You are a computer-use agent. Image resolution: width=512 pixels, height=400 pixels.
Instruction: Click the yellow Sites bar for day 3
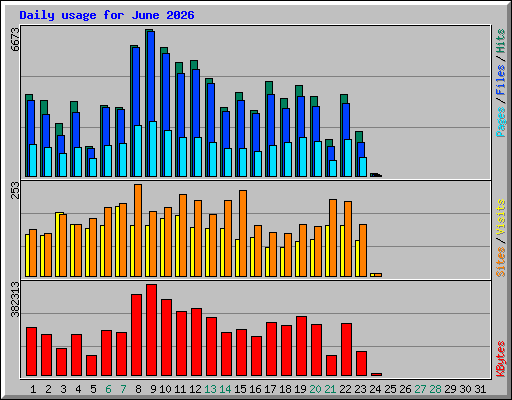click(x=57, y=244)
